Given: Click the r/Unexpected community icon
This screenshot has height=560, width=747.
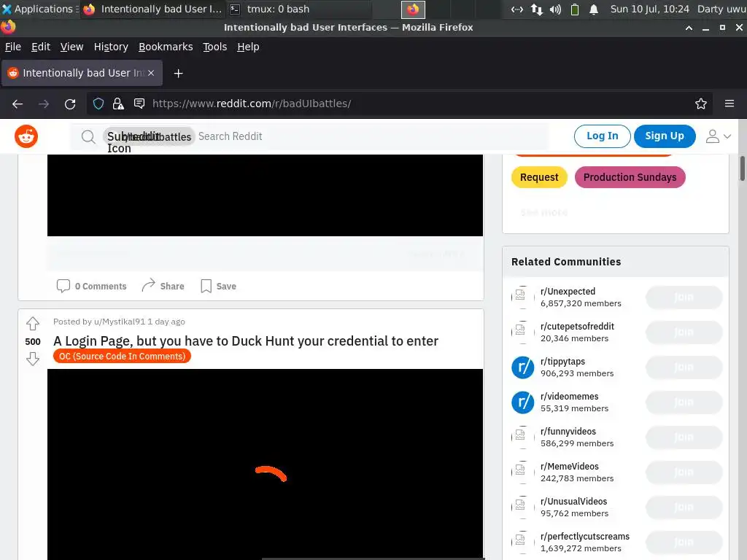Looking at the screenshot, I should (522, 297).
